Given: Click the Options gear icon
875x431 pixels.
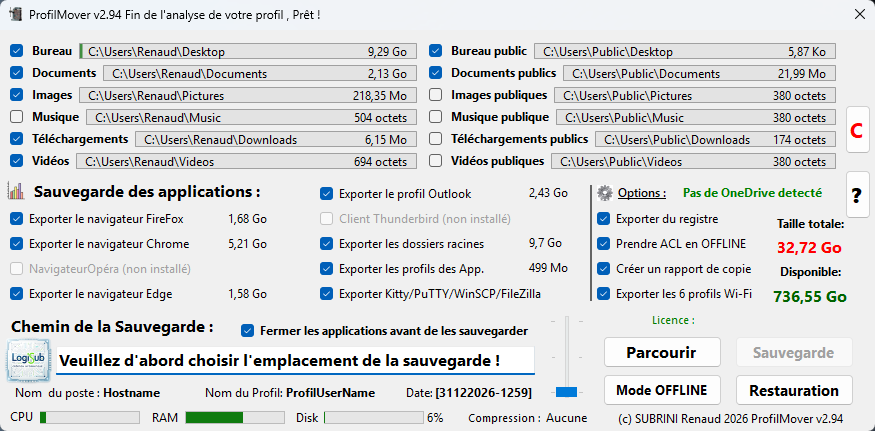Looking at the screenshot, I should [x=604, y=193].
